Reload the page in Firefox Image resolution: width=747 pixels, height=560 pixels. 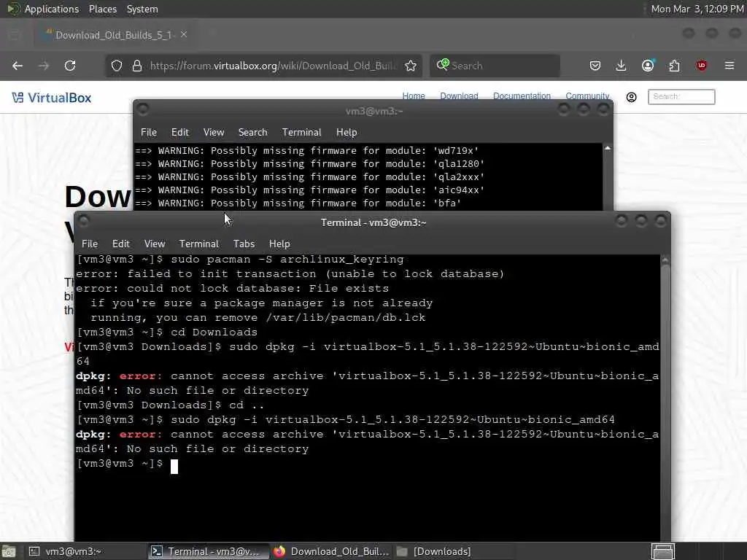point(70,66)
